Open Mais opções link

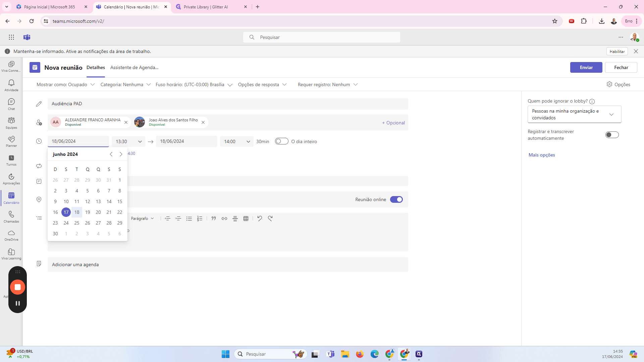(542, 155)
